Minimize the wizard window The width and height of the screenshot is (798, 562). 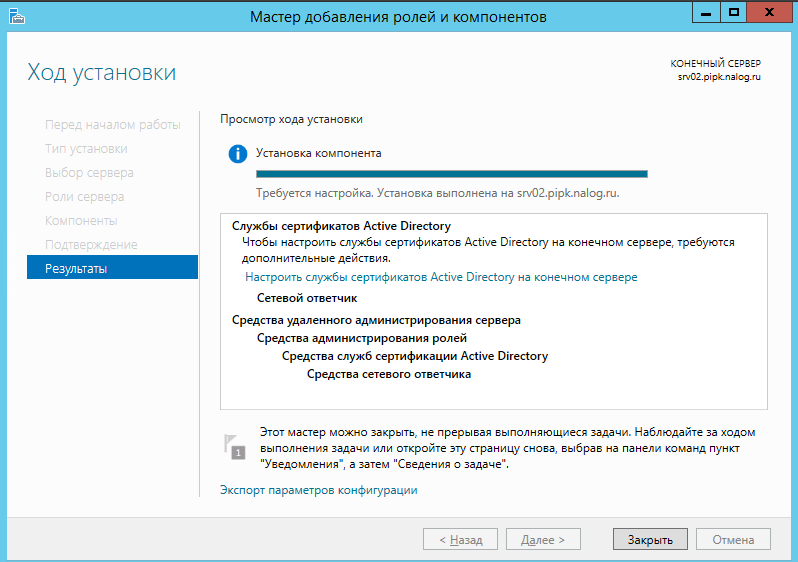pyautogui.click(x=706, y=13)
